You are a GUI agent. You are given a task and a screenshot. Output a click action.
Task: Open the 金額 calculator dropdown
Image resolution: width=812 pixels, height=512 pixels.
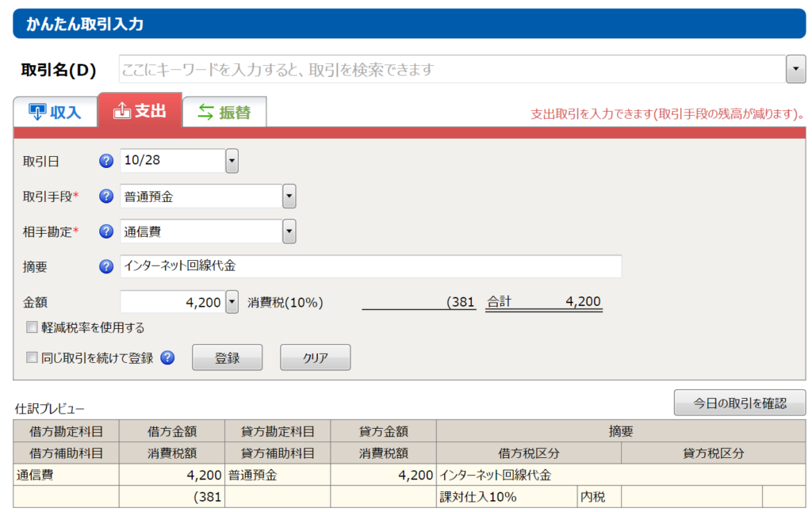point(232,302)
